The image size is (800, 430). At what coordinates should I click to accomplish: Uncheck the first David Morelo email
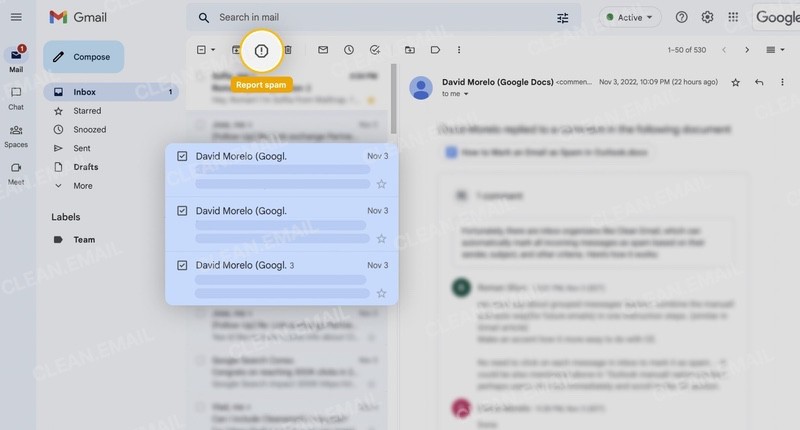click(x=182, y=156)
